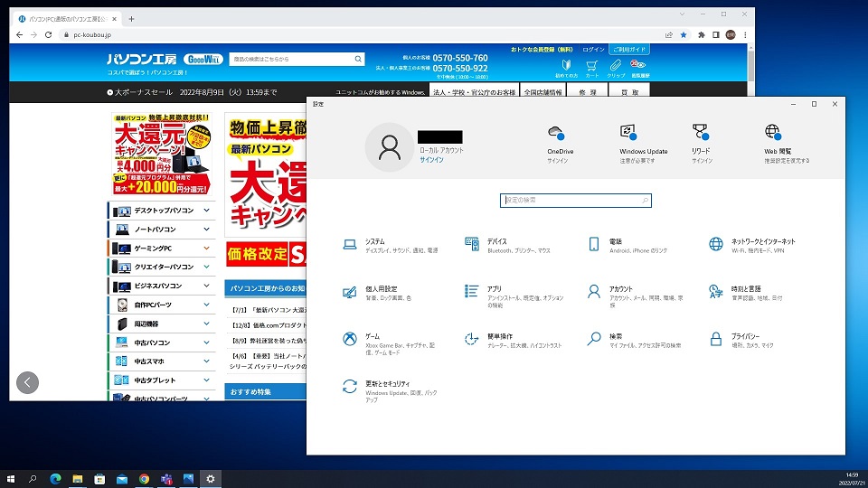868x488 pixels.
Task: Open デバイス settings category
Action: coord(496,242)
